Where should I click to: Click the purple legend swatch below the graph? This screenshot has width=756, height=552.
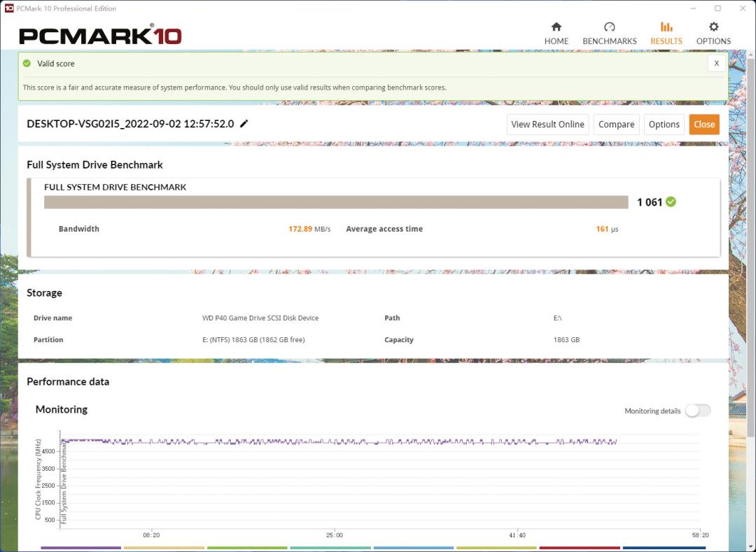(x=80, y=548)
